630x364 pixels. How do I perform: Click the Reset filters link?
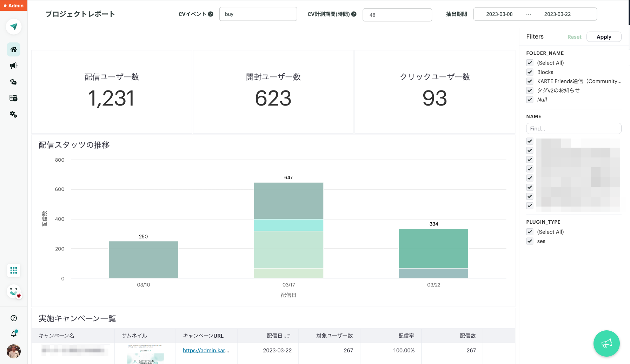pyautogui.click(x=574, y=37)
